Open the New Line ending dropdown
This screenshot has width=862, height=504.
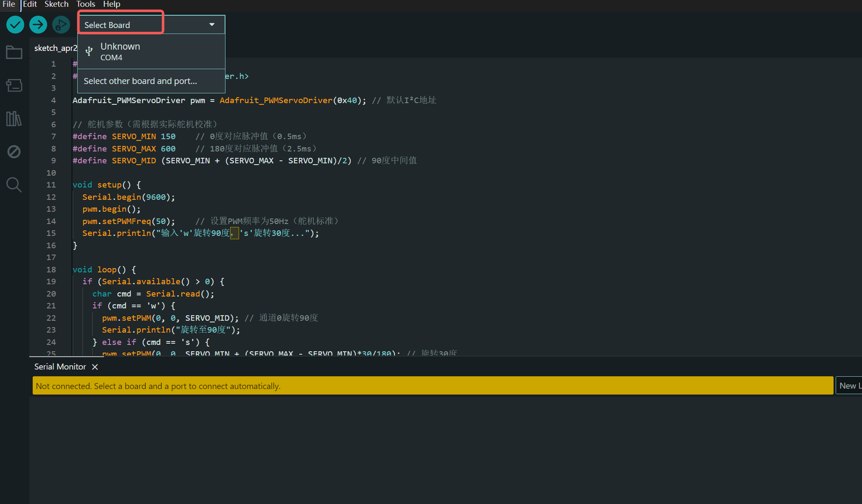(x=849, y=386)
